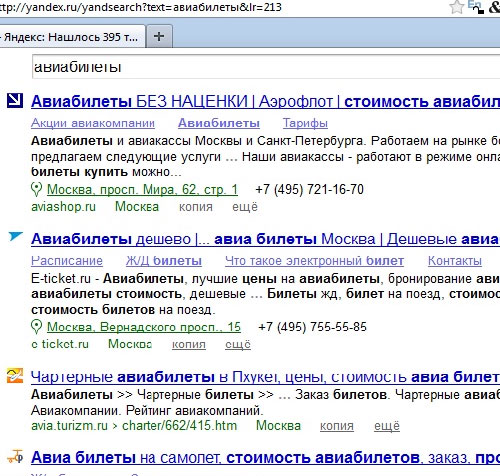Click Москва region link under avia.turizm.ru result
This screenshot has height=476, width=500.
tap(278, 426)
